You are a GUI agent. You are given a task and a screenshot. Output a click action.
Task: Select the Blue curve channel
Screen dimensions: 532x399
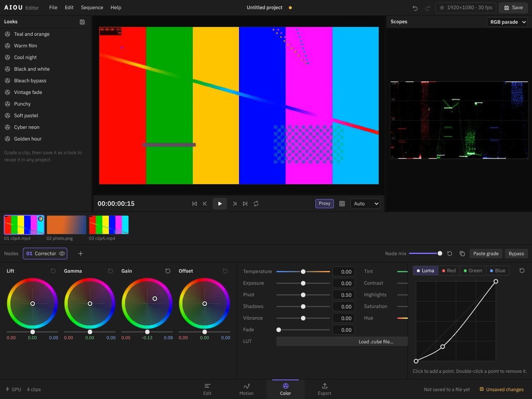tap(498, 271)
